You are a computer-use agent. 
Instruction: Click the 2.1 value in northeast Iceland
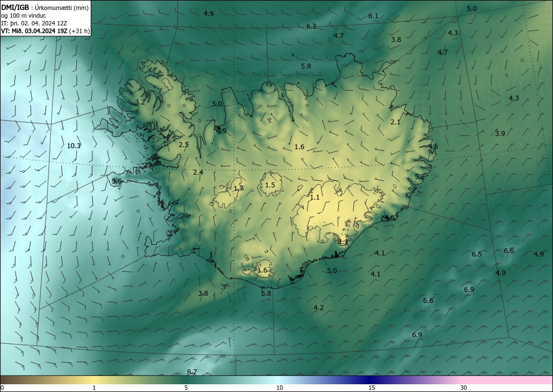pos(396,122)
